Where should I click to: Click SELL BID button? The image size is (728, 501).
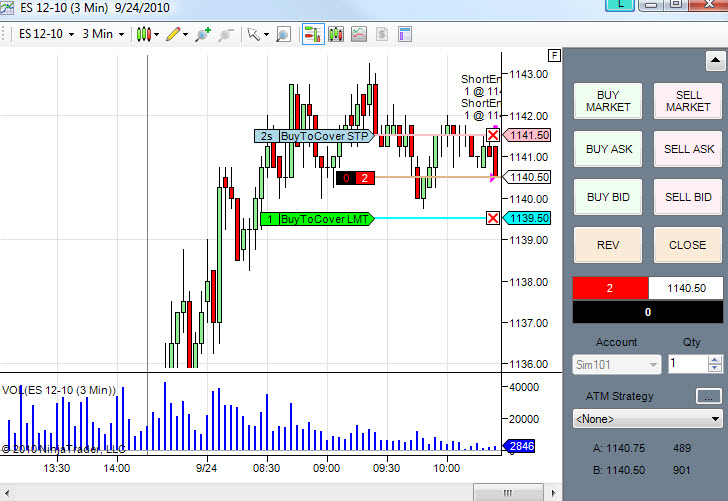[688, 197]
